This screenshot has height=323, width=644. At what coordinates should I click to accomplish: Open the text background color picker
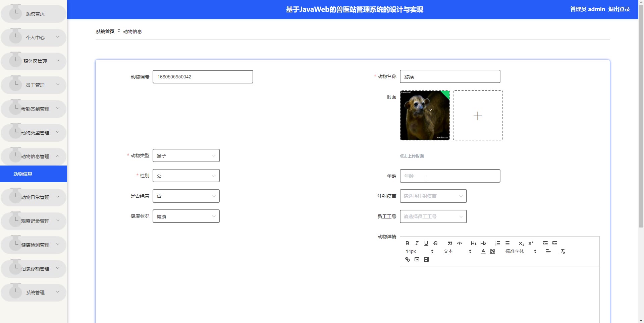point(492,251)
